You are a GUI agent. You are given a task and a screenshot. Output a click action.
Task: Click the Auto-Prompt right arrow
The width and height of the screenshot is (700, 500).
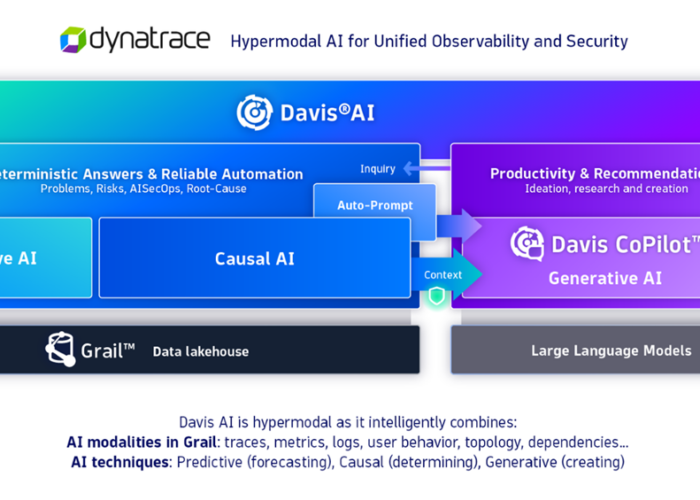pyautogui.click(x=459, y=226)
